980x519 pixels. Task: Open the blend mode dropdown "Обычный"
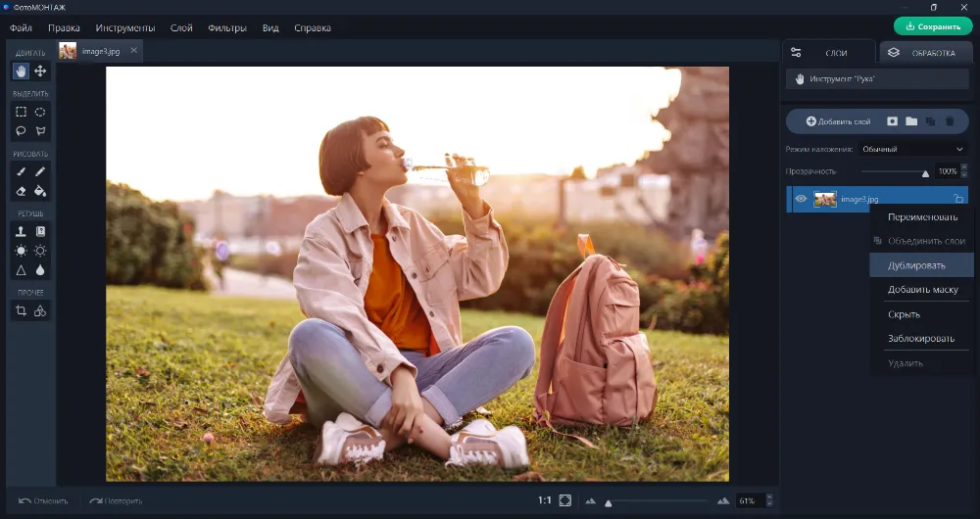912,149
